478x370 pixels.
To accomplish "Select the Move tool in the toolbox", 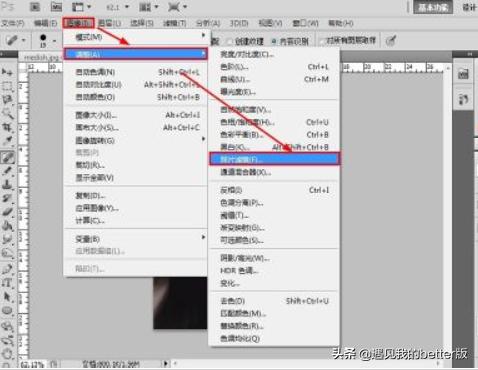I will click(7, 72).
